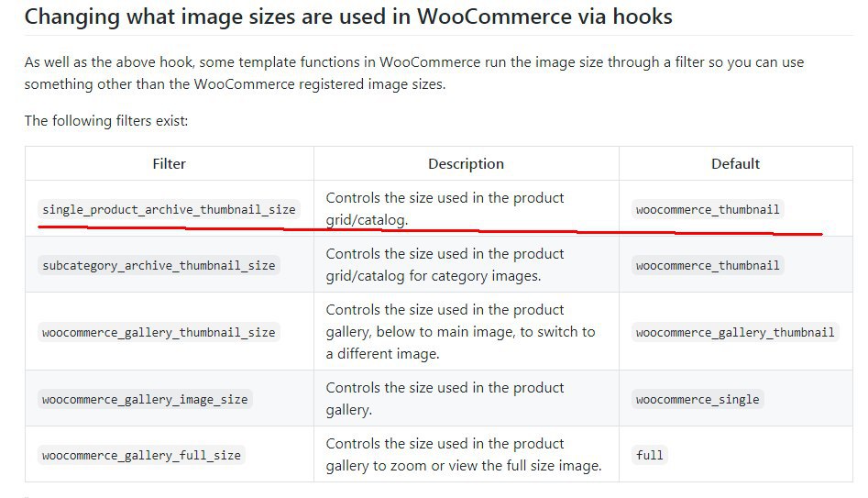Click the Default column header
Image resolution: width=868 pixels, height=498 pixels.
click(735, 163)
